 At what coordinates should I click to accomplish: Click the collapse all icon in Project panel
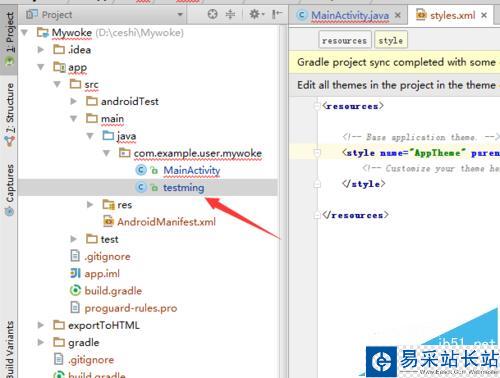pyautogui.click(x=230, y=14)
